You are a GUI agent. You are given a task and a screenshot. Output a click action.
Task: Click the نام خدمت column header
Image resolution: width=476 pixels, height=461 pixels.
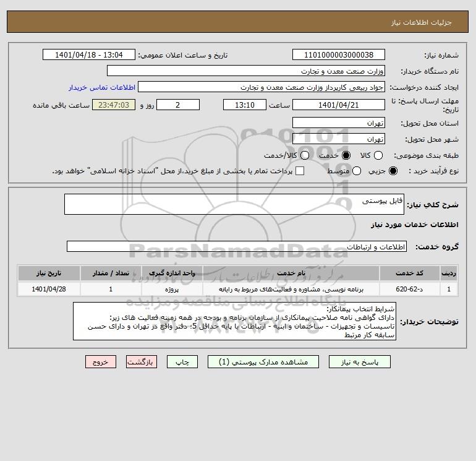click(x=291, y=273)
